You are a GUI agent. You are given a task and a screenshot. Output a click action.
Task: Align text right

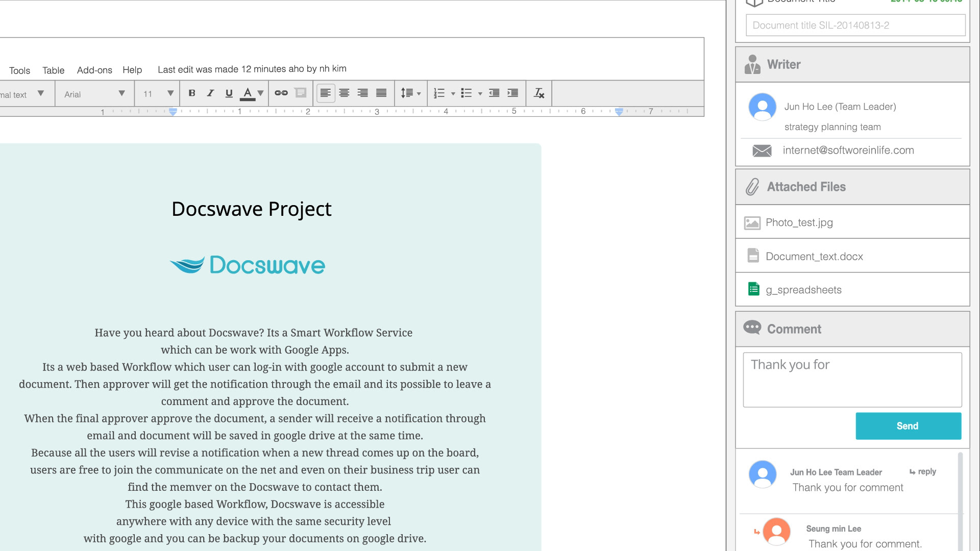[x=362, y=93]
